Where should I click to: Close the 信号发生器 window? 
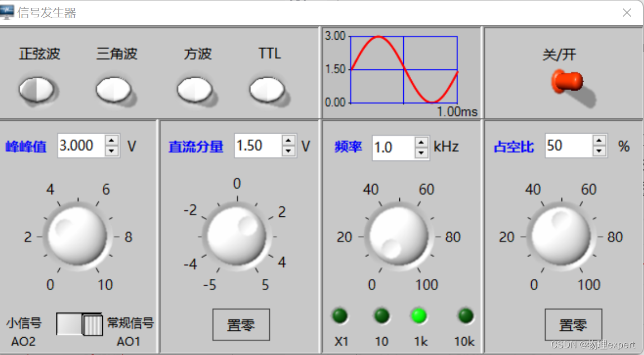[627, 13]
